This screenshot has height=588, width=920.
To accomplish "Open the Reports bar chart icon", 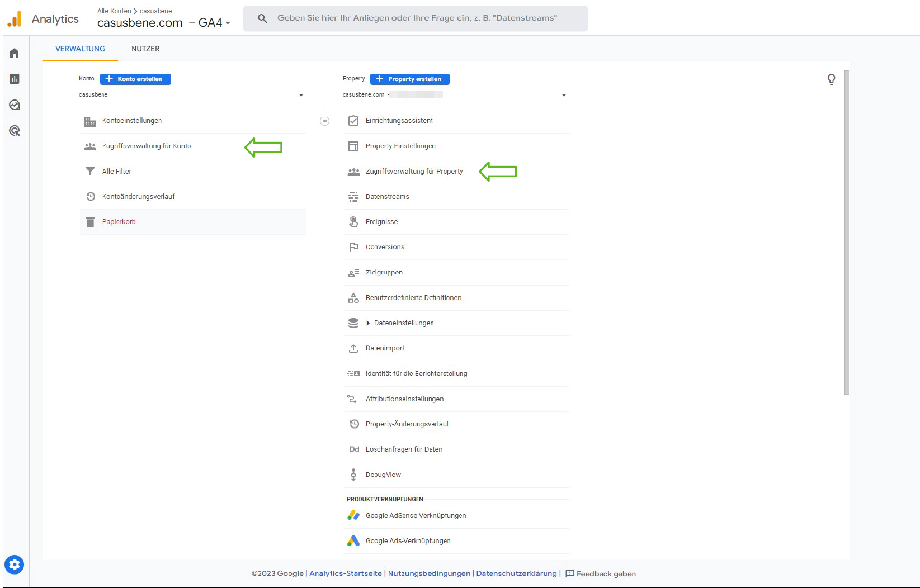I will [15, 79].
